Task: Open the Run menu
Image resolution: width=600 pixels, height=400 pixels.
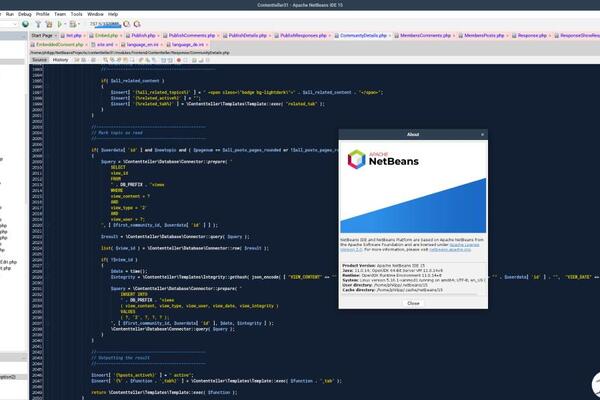Action: click(x=10, y=14)
